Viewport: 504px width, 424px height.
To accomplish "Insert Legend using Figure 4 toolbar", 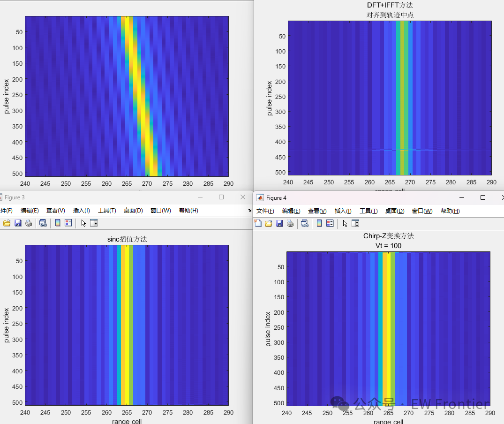I will 330,223.
